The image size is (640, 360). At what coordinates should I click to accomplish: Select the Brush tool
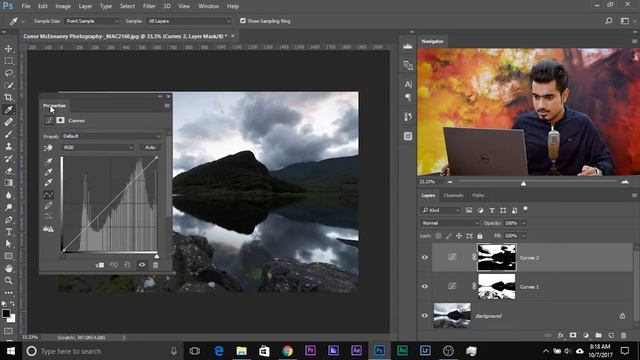pos(9,134)
